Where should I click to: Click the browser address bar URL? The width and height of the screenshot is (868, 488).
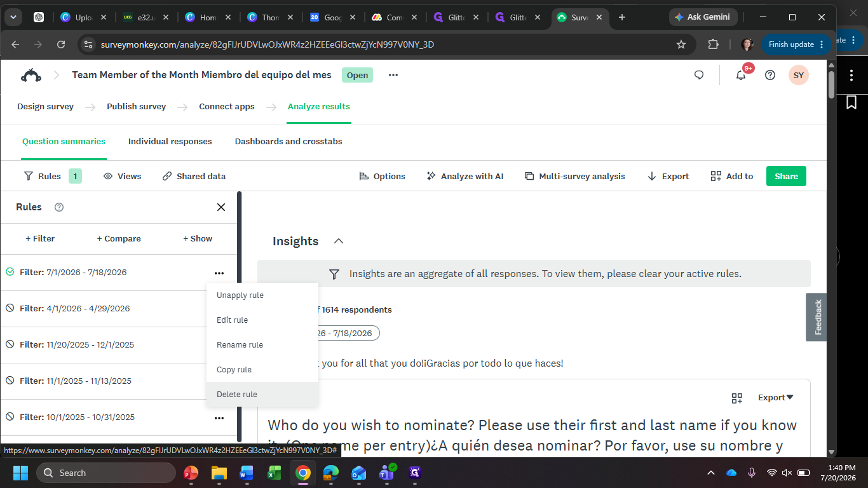click(268, 44)
